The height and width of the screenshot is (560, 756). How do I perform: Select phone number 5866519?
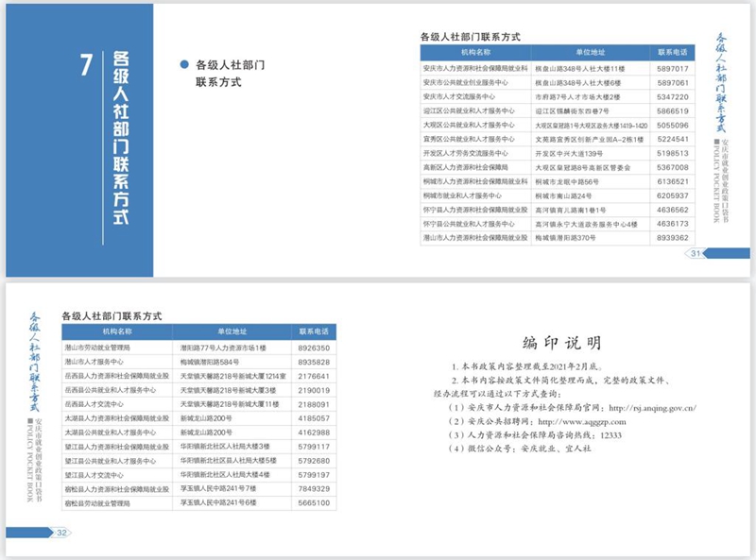click(673, 110)
